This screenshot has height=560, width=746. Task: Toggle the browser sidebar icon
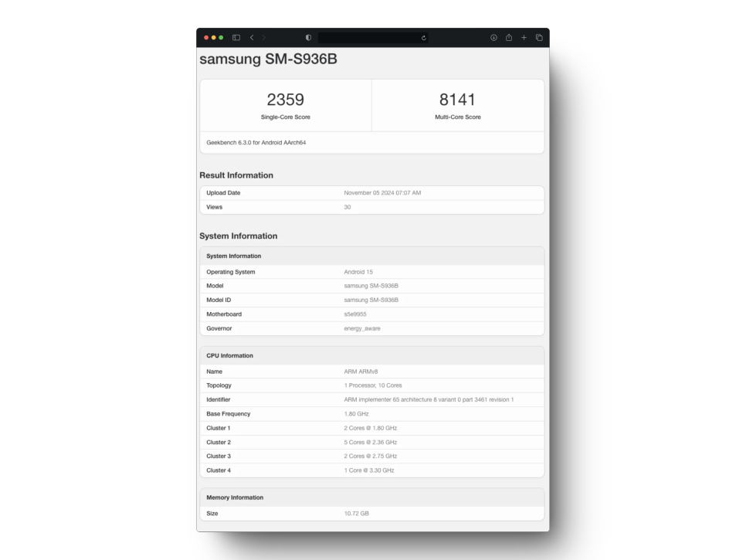click(x=236, y=38)
